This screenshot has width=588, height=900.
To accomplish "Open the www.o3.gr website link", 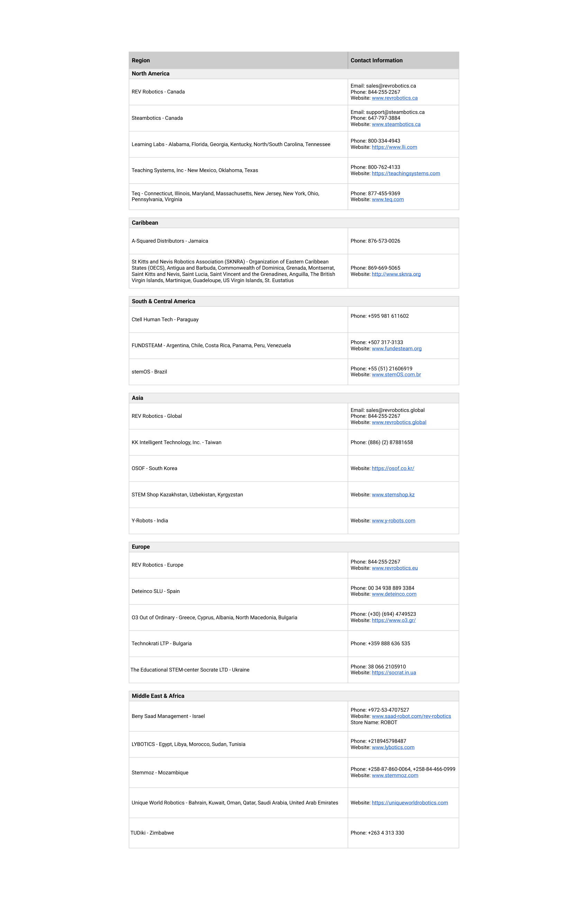I will (393, 620).
